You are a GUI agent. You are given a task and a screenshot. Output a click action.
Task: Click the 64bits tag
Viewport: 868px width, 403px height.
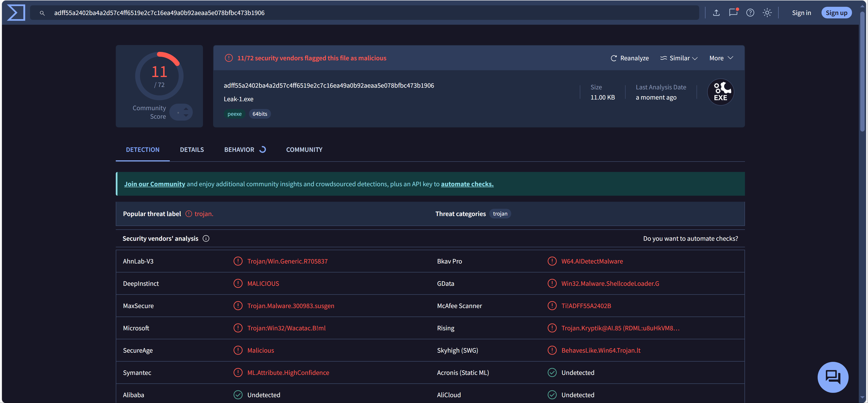coord(260,114)
